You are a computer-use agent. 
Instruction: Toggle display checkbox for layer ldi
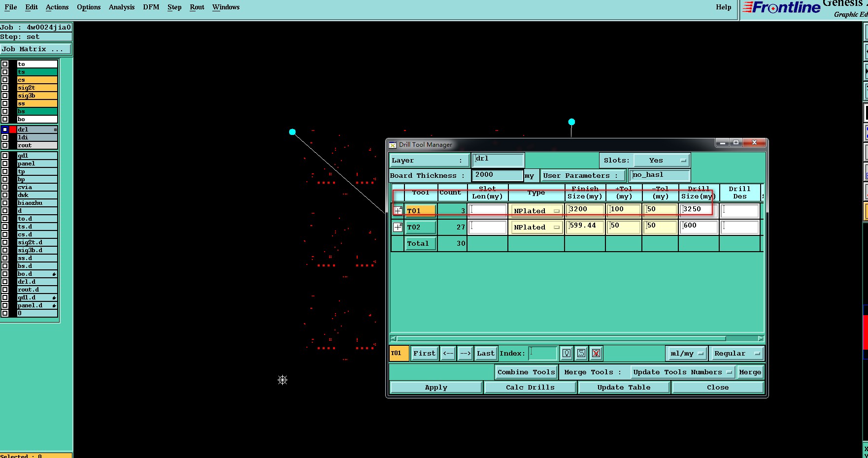[5, 137]
